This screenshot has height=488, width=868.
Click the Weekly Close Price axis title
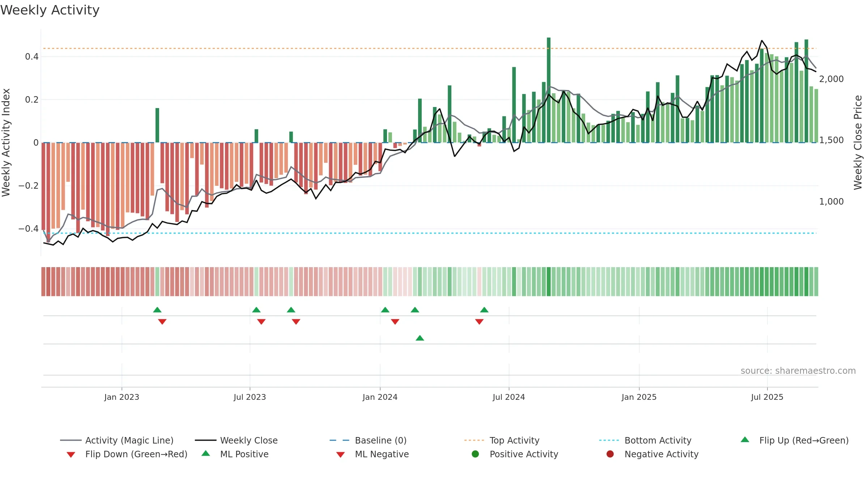coord(858,142)
